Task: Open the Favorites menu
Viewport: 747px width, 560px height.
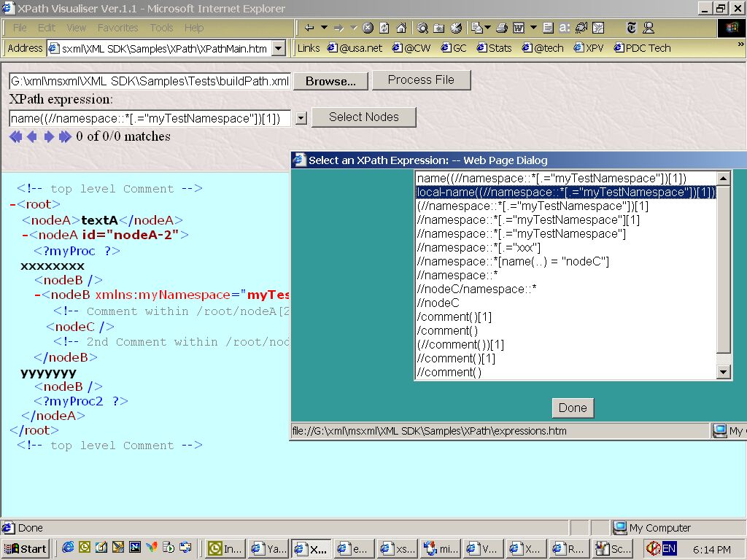Action: tap(117, 28)
